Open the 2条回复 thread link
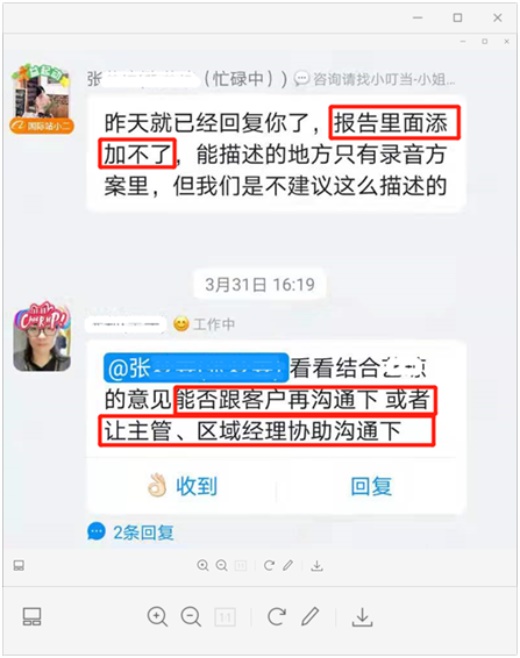The height and width of the screenshot is (658, 520). [x=131, y=532]
